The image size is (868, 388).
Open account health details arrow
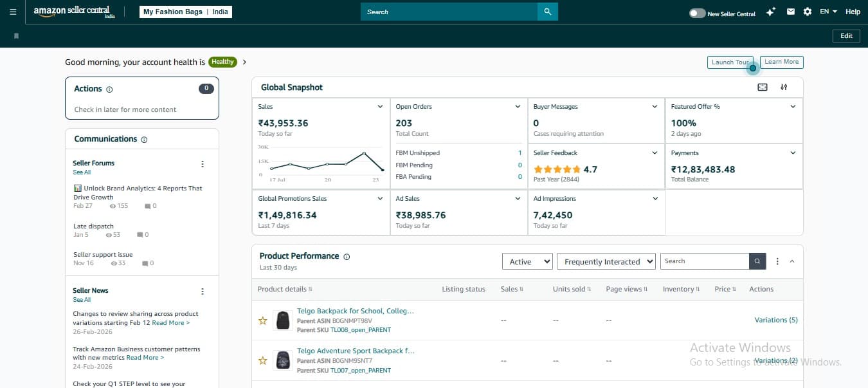244,62
